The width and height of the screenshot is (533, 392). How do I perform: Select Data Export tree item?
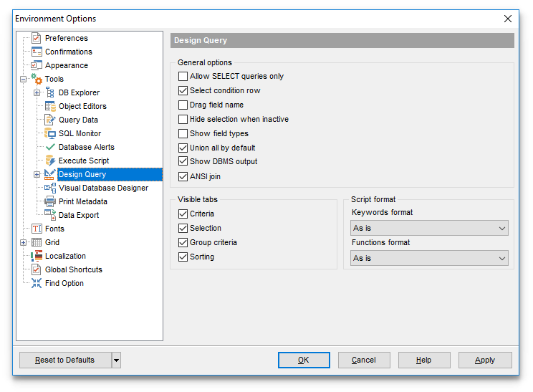(79, 215)
